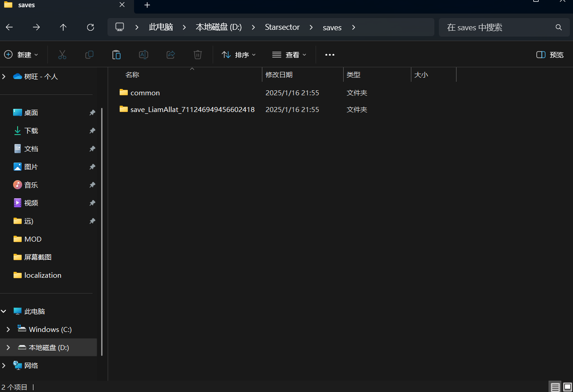Image resolution: width=573 pixels, height=392 pixels.
Task: Click the Copy icon in toolbar
Action: [89, 55]
